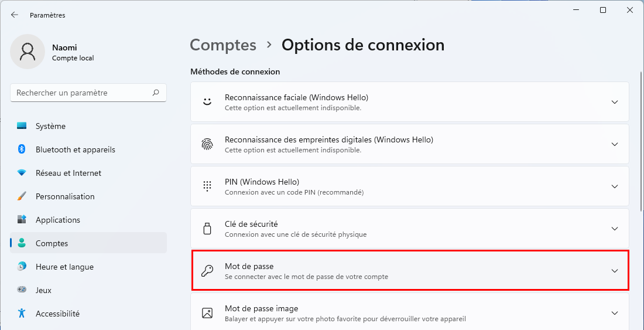
Task: Expand the PIN (Windows Hello) chevron
Action: tap(614, 186)
